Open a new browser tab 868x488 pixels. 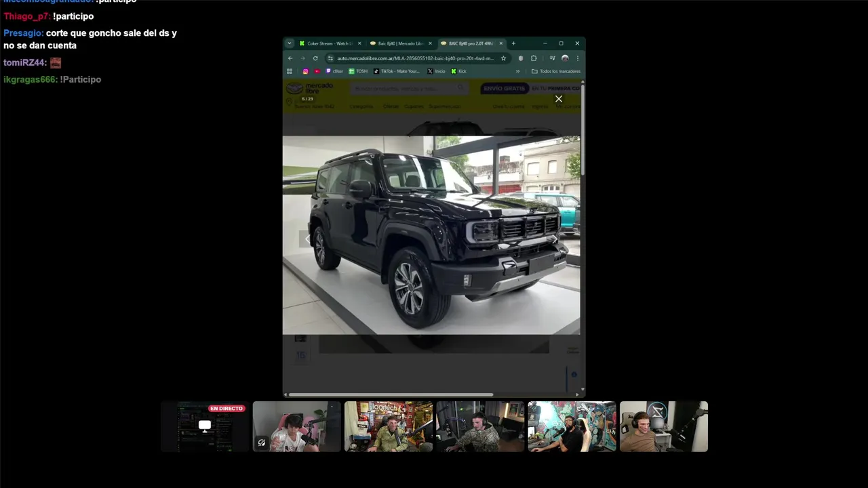pos(513,43)
